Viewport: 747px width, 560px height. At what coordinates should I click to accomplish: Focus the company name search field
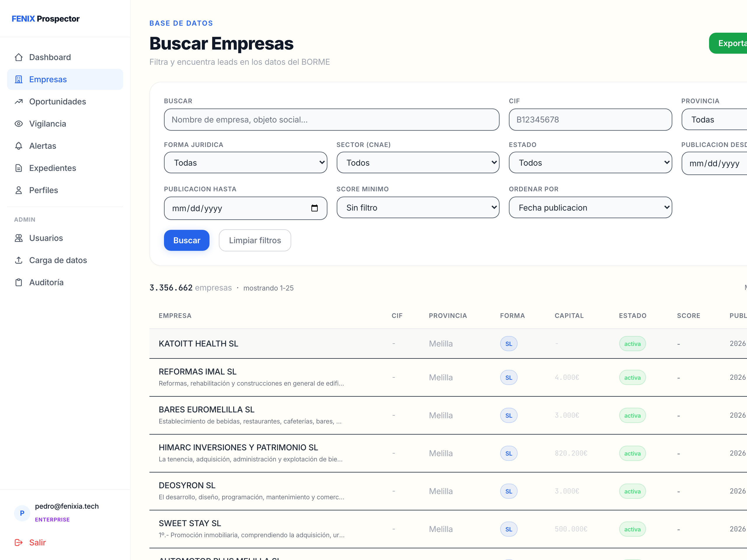(x=331, y=120)
